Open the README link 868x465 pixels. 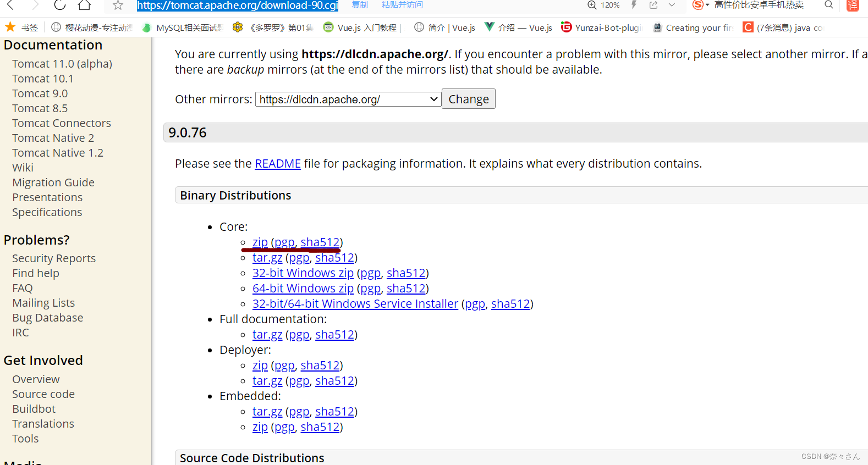[278, 164]
